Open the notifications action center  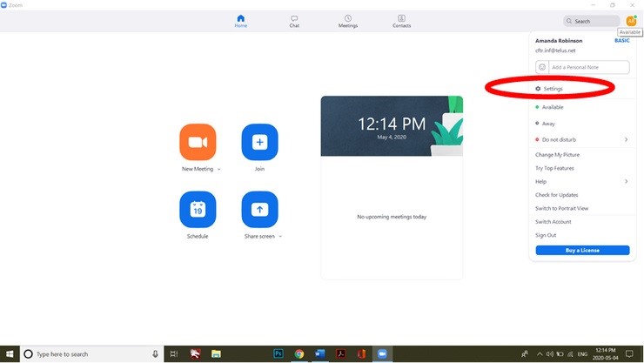[629, 354]
